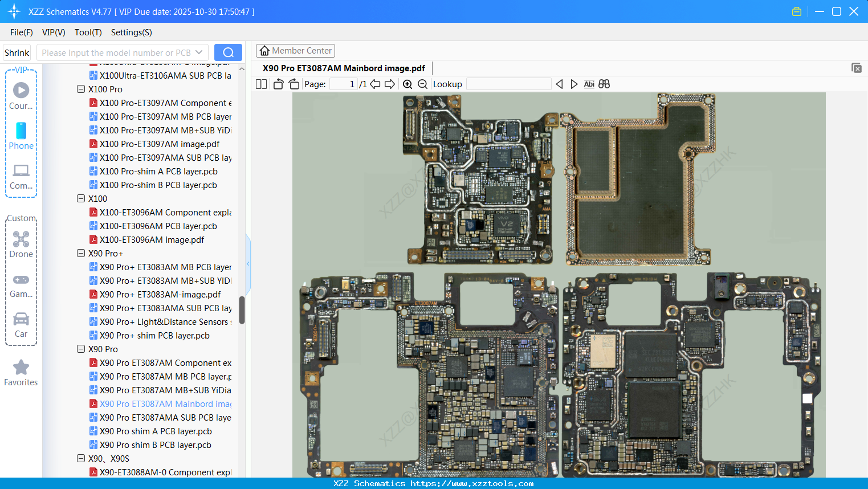This screenshot has width=868, height=489.
Task: Toggle match case with the Abi icon
Action: (589, 84)
